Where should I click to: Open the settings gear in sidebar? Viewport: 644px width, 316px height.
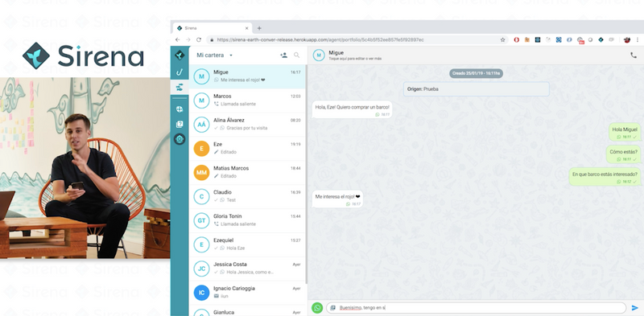coord(180,139)
